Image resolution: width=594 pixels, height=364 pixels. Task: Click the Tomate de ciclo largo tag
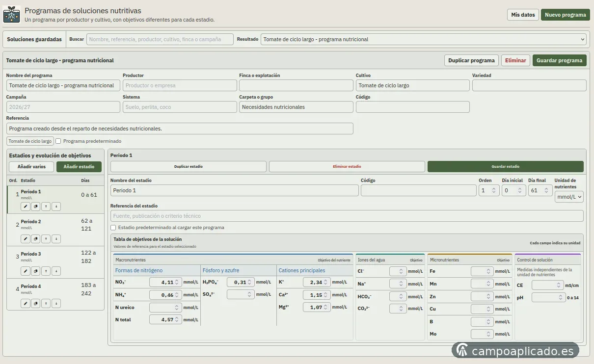[30, 141]
